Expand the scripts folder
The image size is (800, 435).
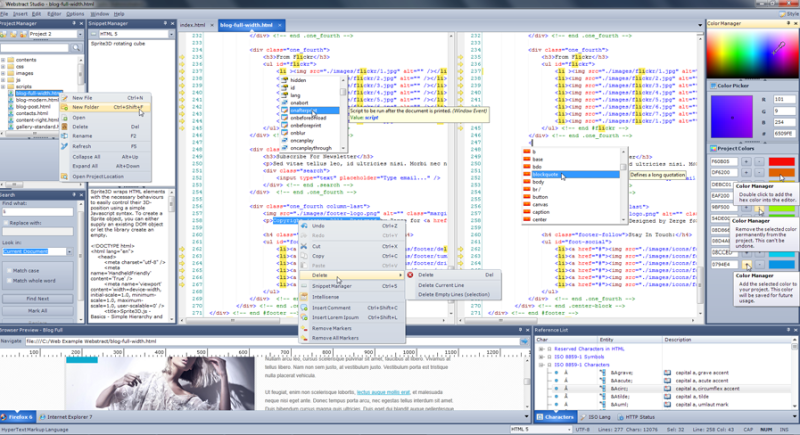(x=3, y=87)
